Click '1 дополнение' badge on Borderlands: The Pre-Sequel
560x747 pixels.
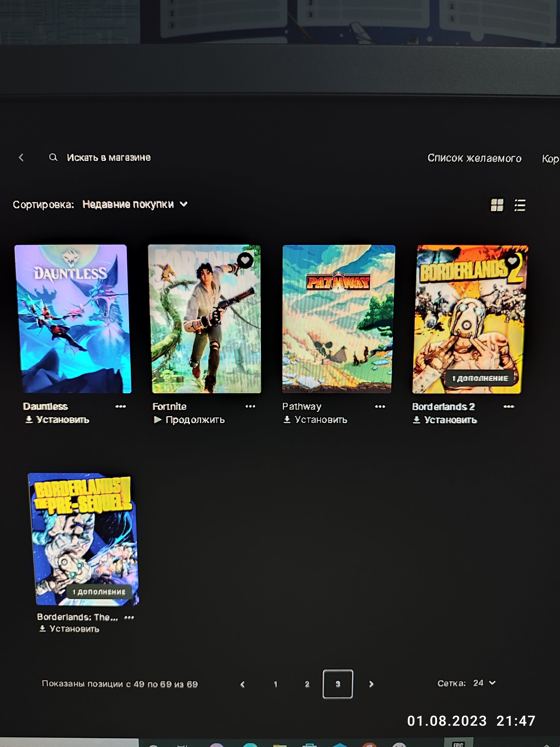coord(99,592)
